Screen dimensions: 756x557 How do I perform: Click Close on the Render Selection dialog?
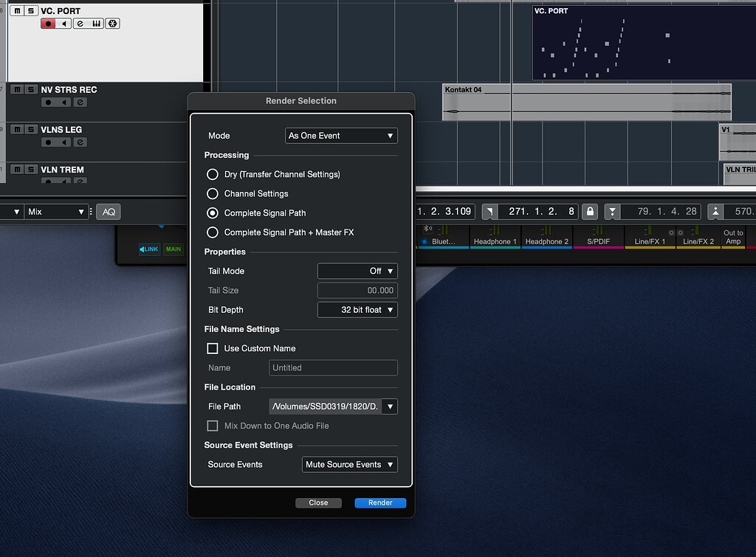[318, 502]
